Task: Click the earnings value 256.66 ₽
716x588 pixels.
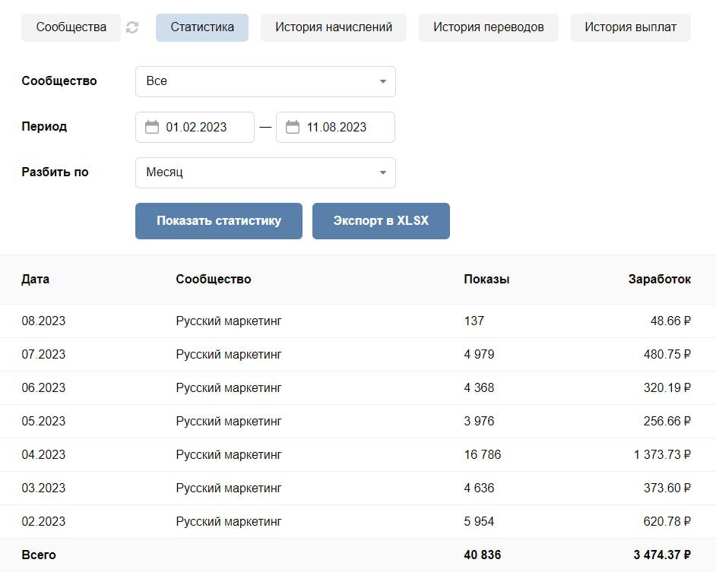Action: point(667,421)
